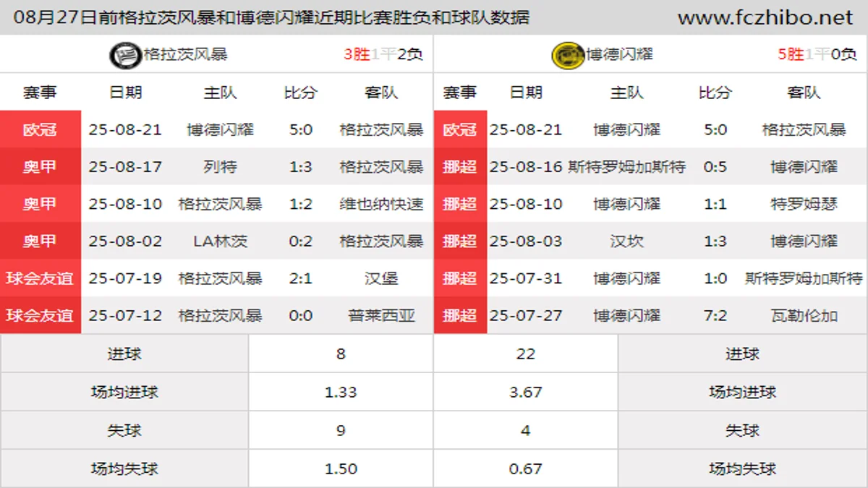Select the date 25-08-17
The width and height of the screenshot is (868, 488).
pos(125,167)
